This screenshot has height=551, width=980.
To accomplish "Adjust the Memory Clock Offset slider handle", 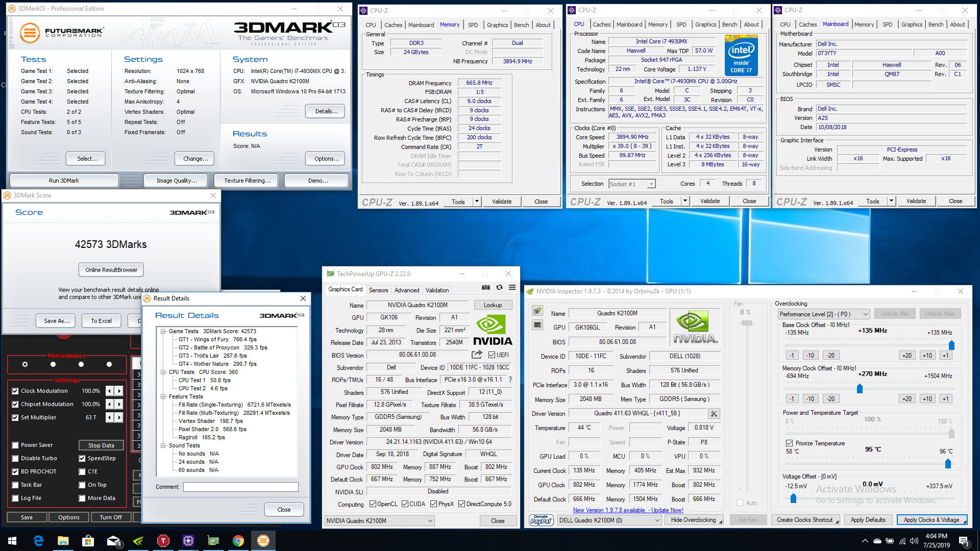I will click(860, 389).
